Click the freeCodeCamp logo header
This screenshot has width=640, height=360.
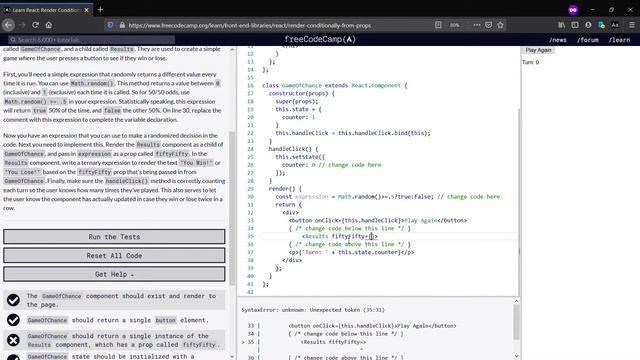coord(320,40)
